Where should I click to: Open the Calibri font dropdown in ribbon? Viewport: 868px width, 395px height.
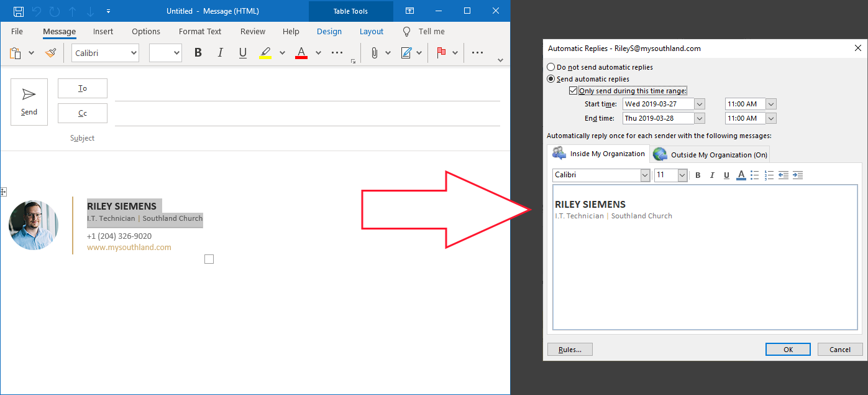pyautogui.click(x=134, y=53)
